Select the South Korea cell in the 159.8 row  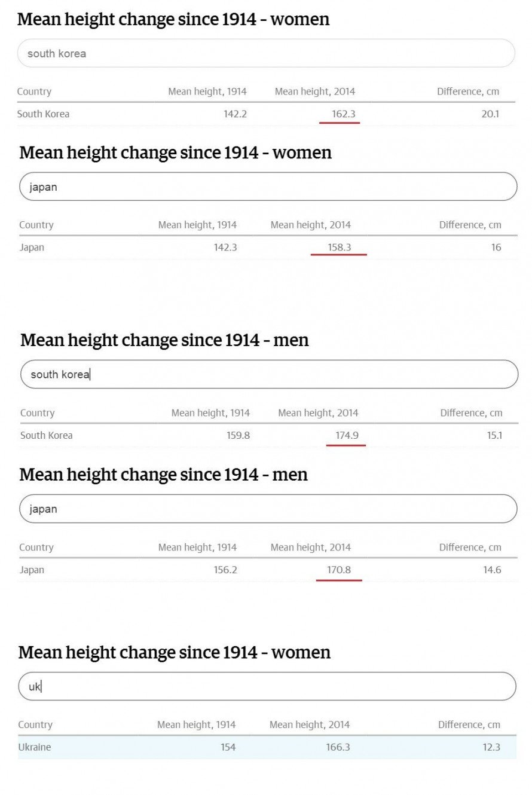pyautogui.click(x=47, y=435)
